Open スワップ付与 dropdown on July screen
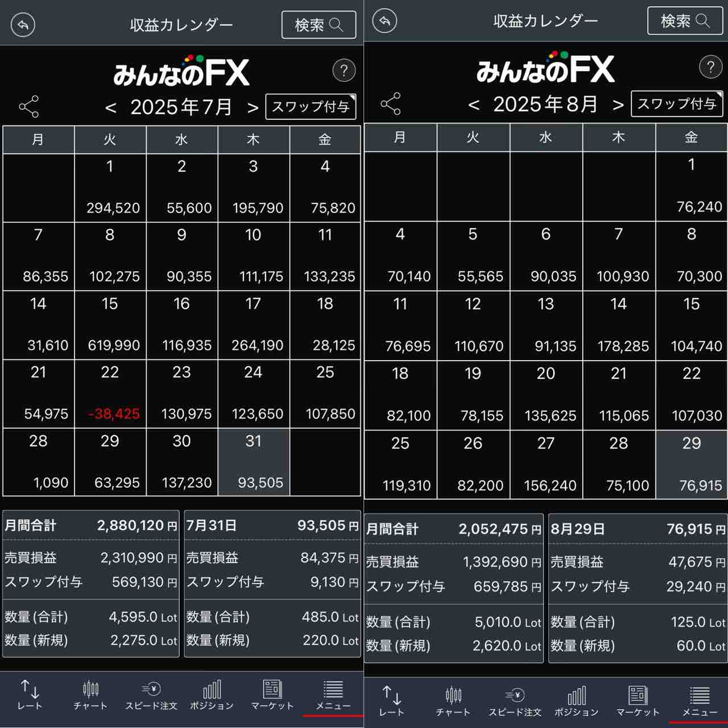This screenshot has height=728, width=728. tap(311, 107)
